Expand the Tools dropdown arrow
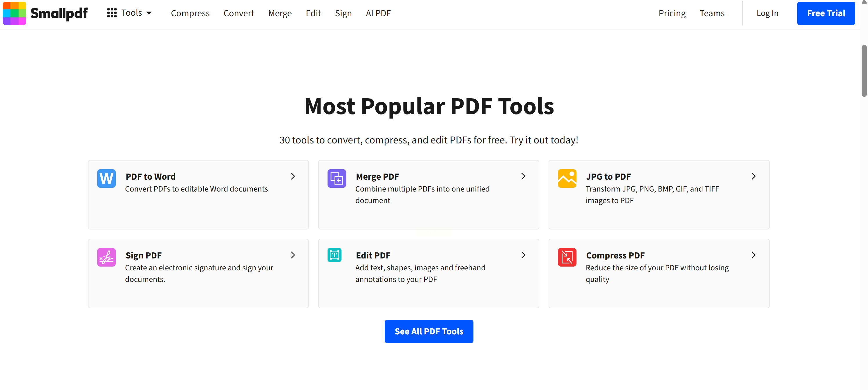868x390 pixels. coord(149,13)
